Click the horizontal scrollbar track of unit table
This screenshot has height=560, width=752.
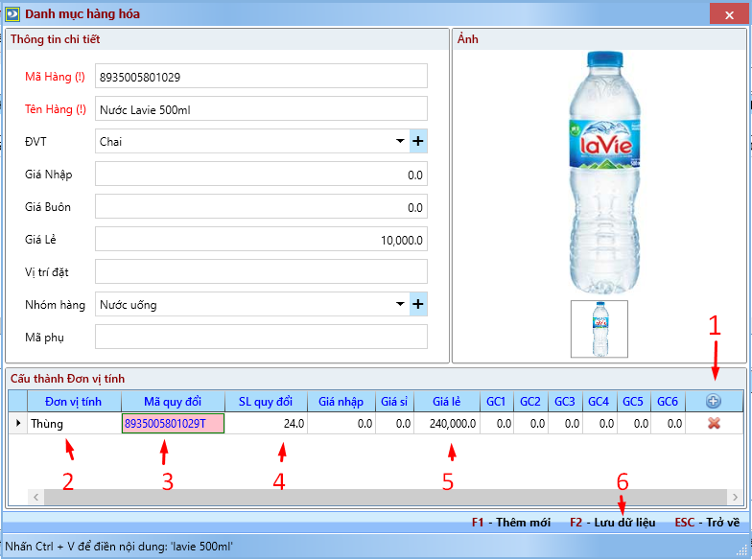(386, 497)
